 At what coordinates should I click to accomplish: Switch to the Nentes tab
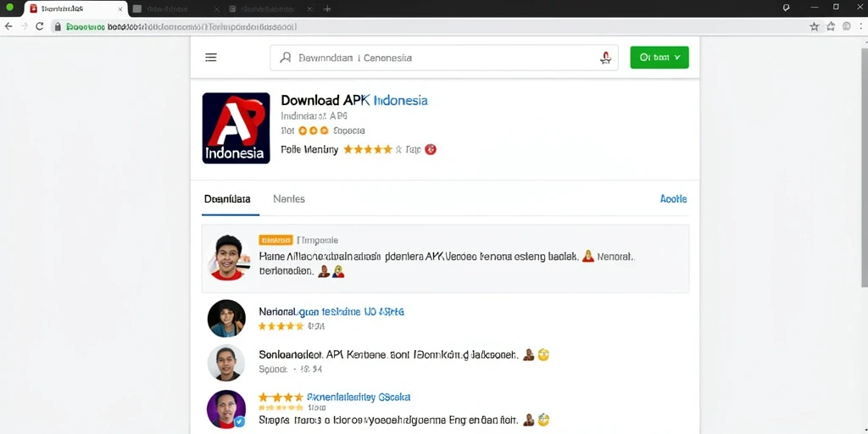[x=289, y=198]
